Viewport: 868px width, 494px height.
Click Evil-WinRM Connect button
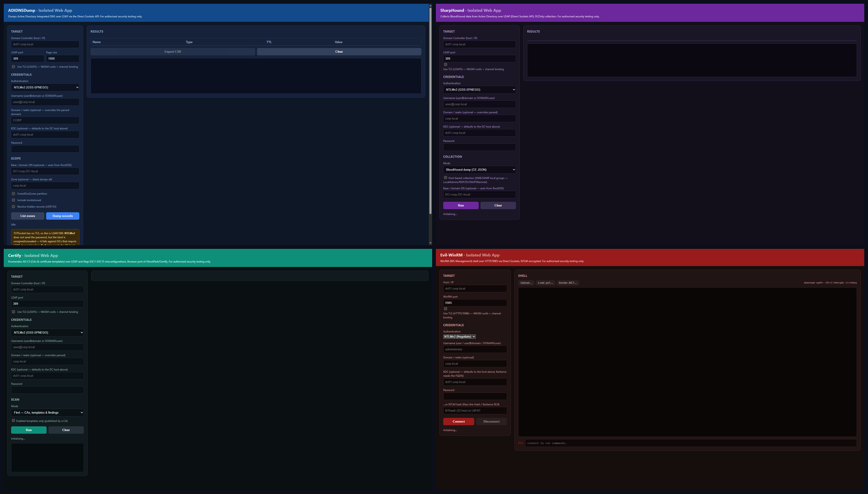click(459, 421)
